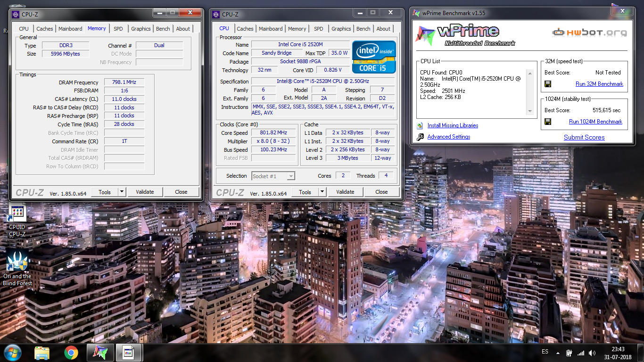Switch to Memory tab in CPU window
This screenshot has height=362, width=644.
click(297, 29)
